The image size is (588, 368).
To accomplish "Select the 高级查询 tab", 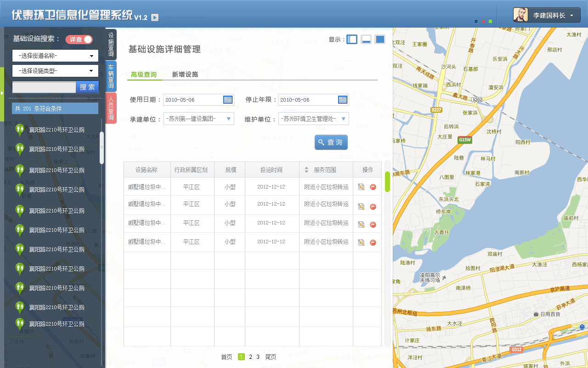I will [x=144, y=75].
